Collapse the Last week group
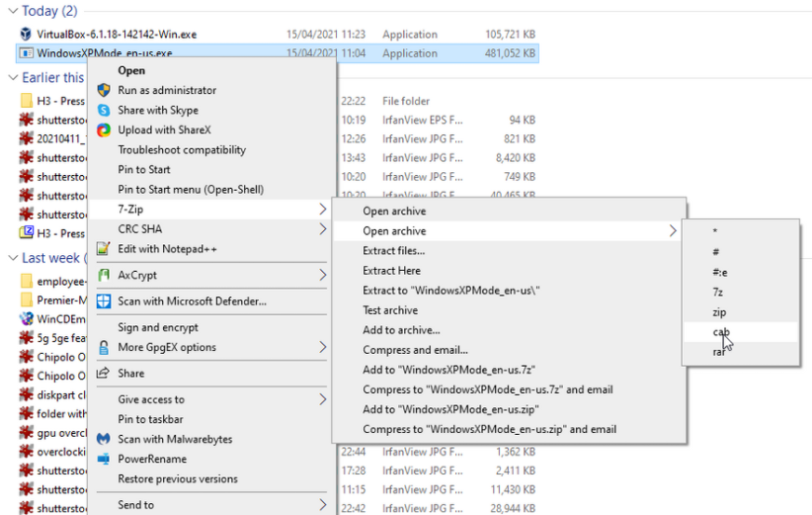812x515 pixels. (x=13, y=258)
